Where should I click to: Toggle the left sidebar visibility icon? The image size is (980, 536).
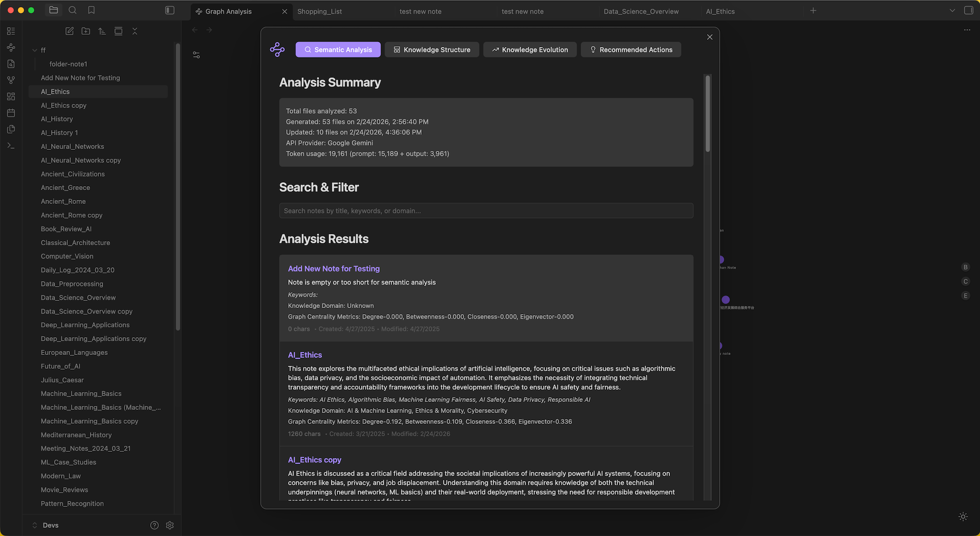[169, 10]
